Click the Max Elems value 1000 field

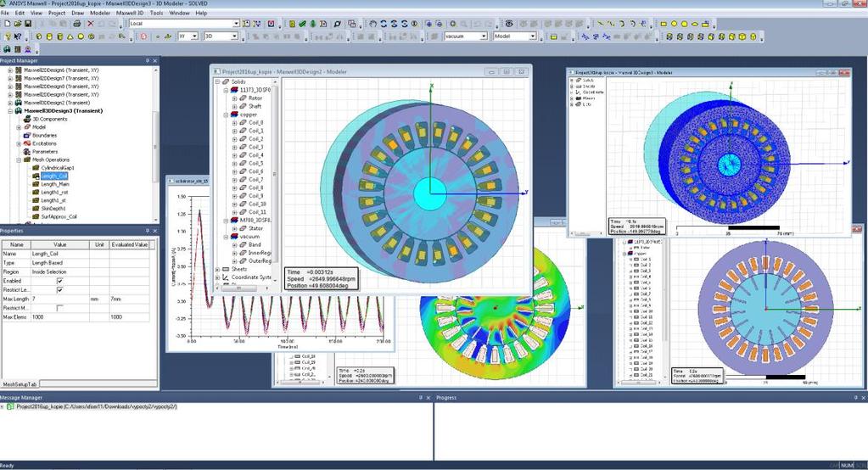click(x=59, y=317)
